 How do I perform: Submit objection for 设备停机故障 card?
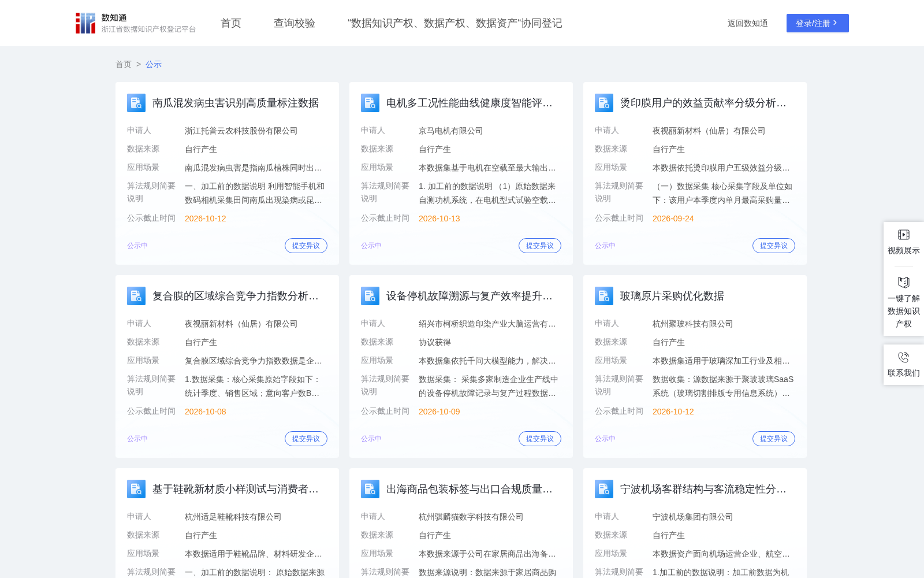pyautogui.click(x=540, y=439)
